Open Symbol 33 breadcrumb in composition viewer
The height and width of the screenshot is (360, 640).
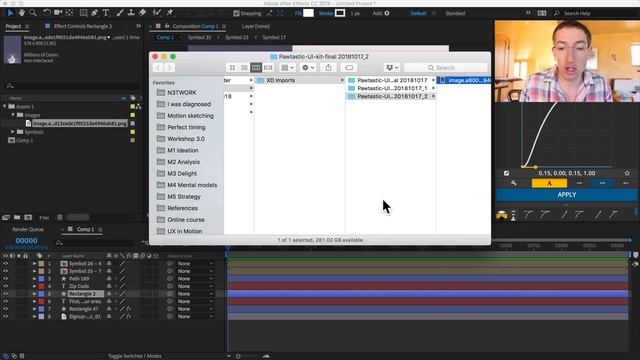[200, 37]
